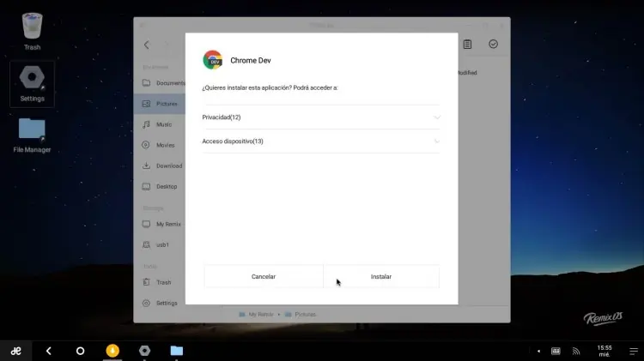Click the clipboard paste icon in File Manager
The width and height of the screenshot is (644, 361).
(x=467, y=45)
